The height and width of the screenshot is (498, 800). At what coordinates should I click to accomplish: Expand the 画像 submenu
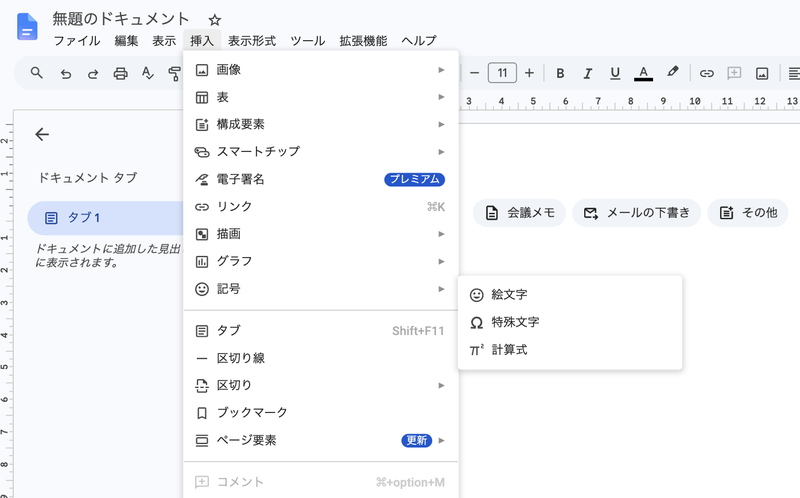pos(321,69)
